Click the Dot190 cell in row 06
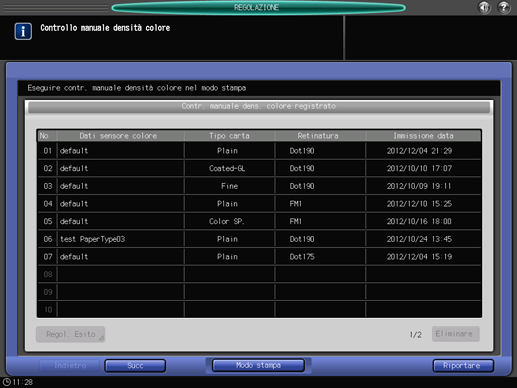 point(320,239)
